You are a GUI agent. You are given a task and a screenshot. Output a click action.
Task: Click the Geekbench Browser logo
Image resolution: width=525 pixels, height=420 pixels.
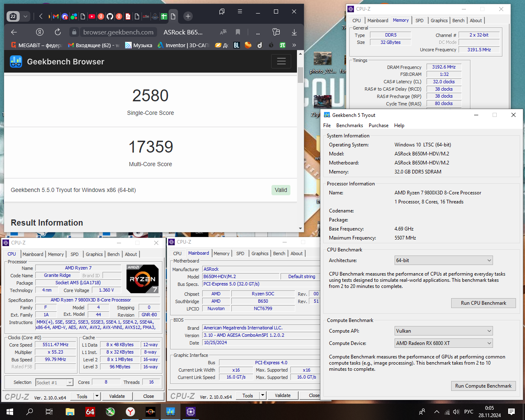16,62
